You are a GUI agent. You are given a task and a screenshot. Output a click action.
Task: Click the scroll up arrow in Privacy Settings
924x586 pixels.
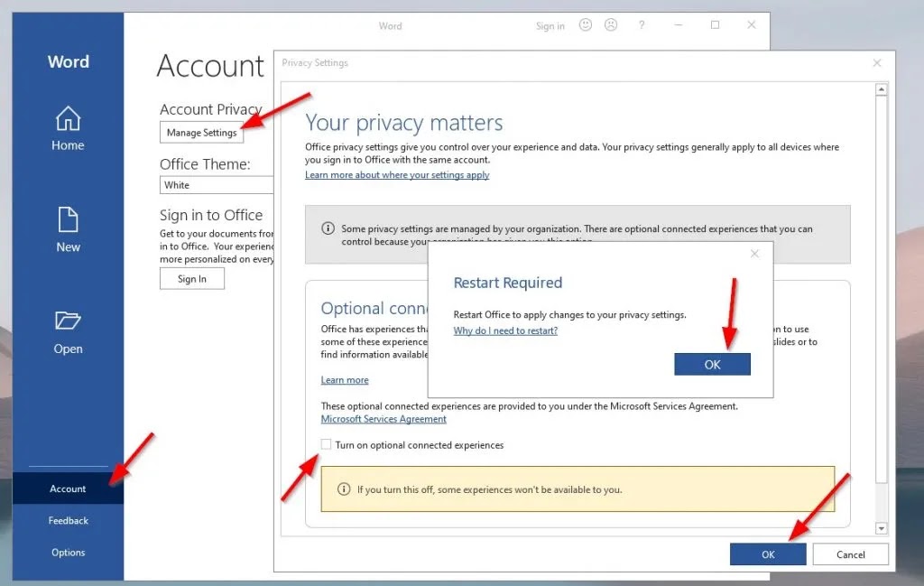pyautogui.click(x=881, y=89)
